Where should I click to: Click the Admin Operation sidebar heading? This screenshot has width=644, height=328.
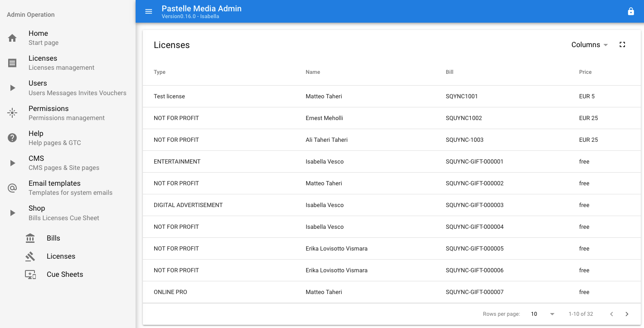coord(30,14)
